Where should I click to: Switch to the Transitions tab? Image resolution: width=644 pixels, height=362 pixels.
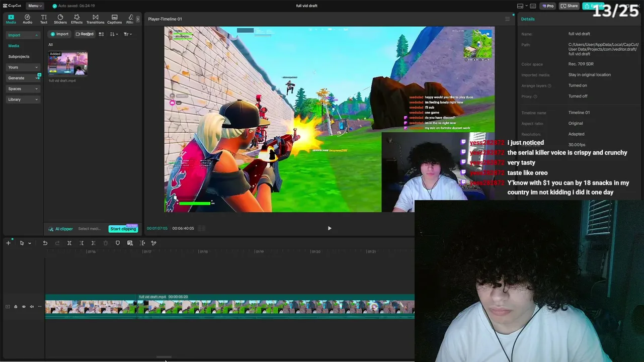(x=95, y=19)
